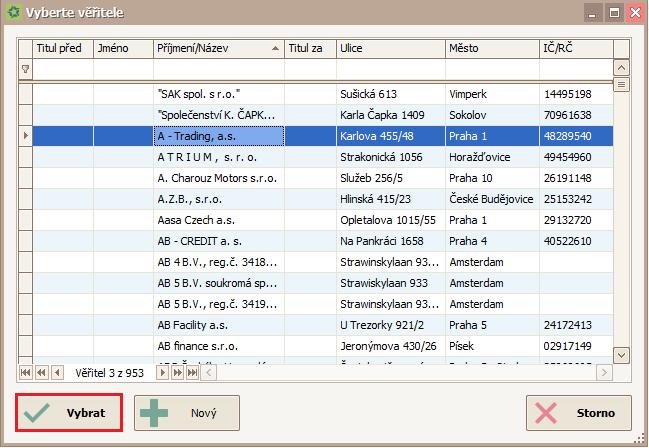Close the Vyberte věřitele window
Image resolution: width=649 pixels, height=448 pixels.
[x=635, y=13]
